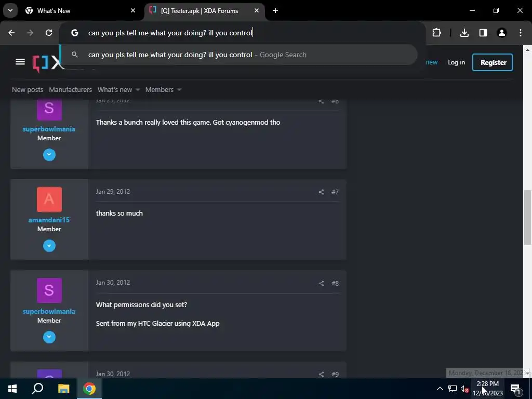
Task: Click superbowlmania avatar on post #8
Action: pos(49,290)
